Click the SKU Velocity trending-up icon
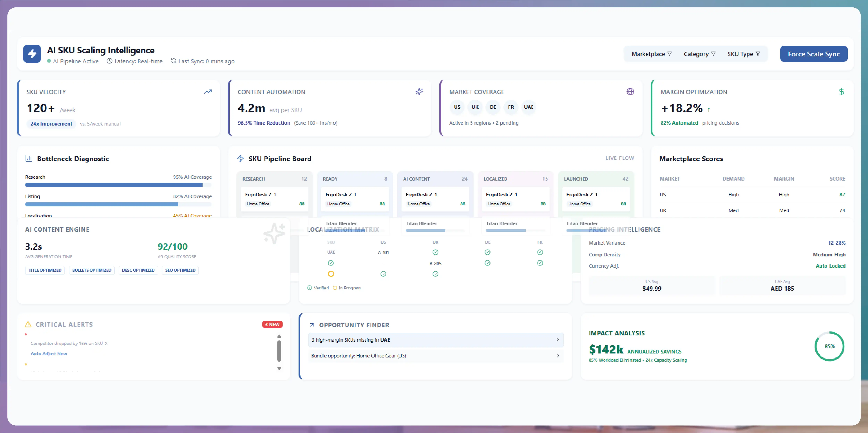Viewport: 868px width, 433px height. [208, 92]
